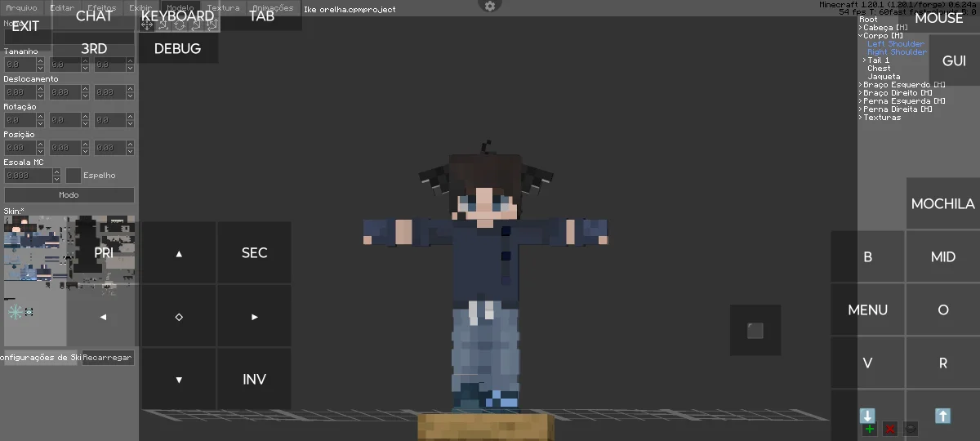
Task: Toggle the Espelho checkbox
Action: [x=73, y=175]
